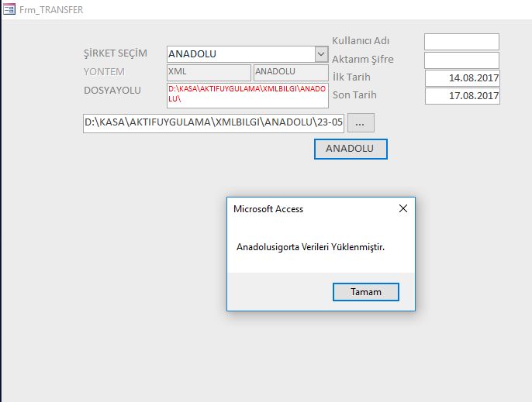Click the ŞİRKET SEÇİM label
Viewport: 532px width, 402px height.
click(115, 53)
